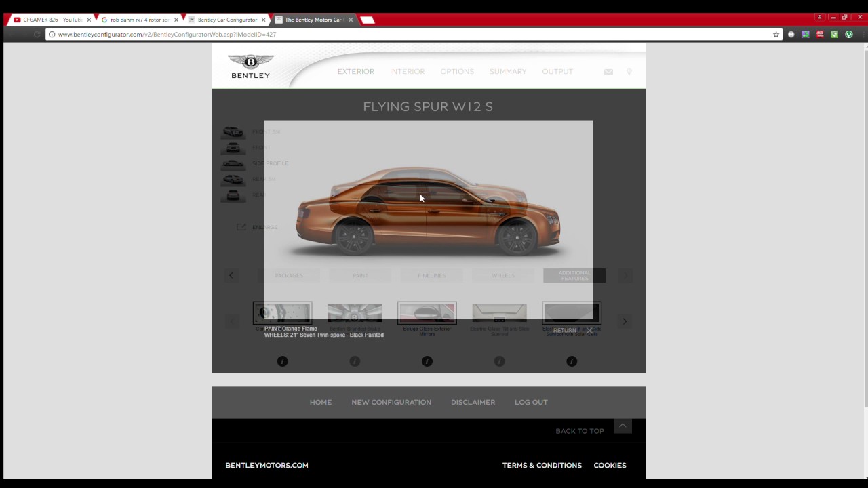Open info for Electric Glass Tilt and Slide Sunroof
This screenshot has height=488, width=868.
click(499, 361)
